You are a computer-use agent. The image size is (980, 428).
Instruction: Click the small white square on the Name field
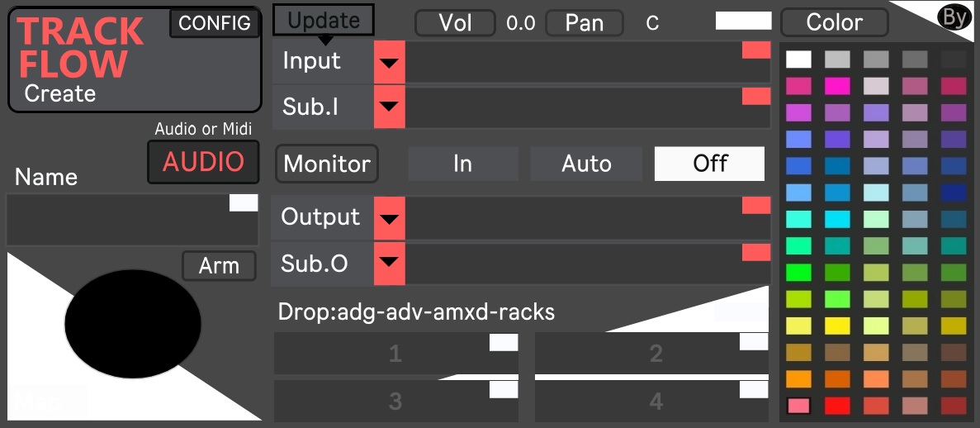pyautogui.click(x=244, y=203)
